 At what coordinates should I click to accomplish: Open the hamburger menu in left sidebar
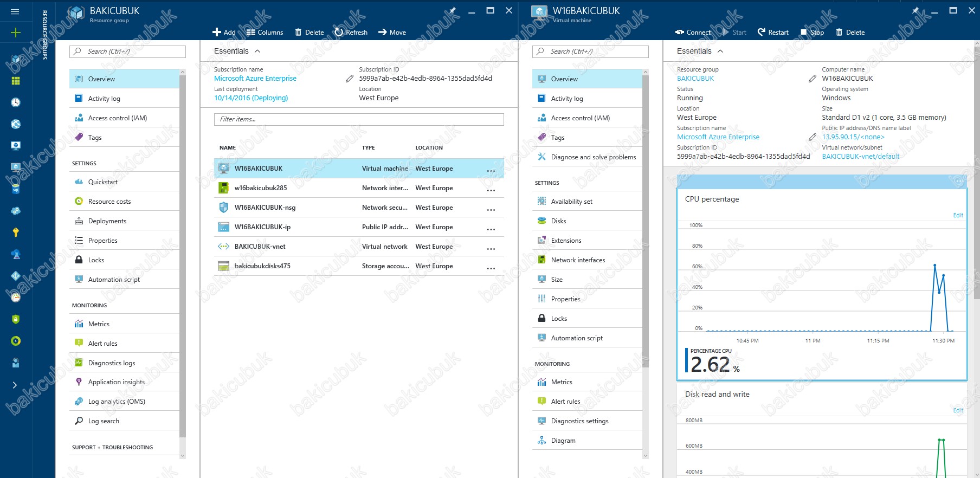pos(15,11)
